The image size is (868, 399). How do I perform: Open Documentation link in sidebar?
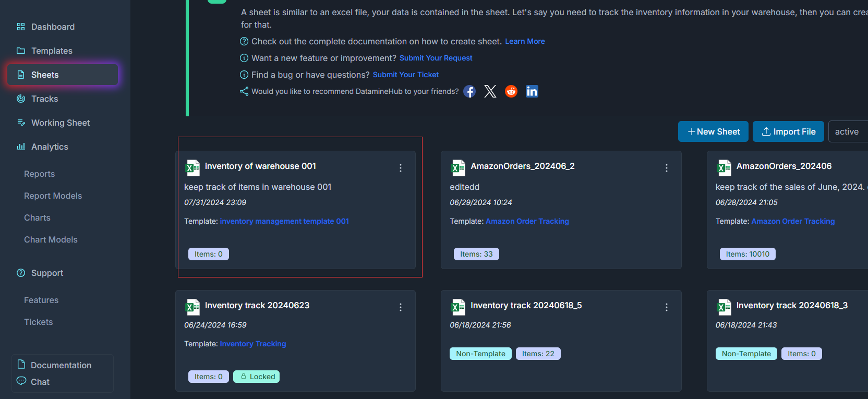pos(61,365)
